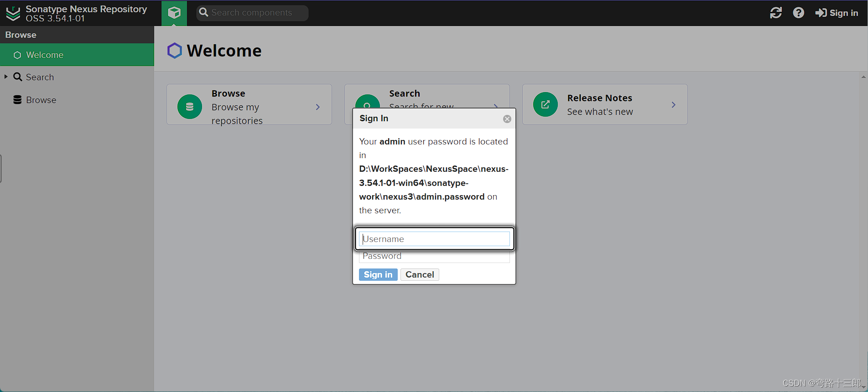Click the Welcome page heading

[x=224, y=51]
